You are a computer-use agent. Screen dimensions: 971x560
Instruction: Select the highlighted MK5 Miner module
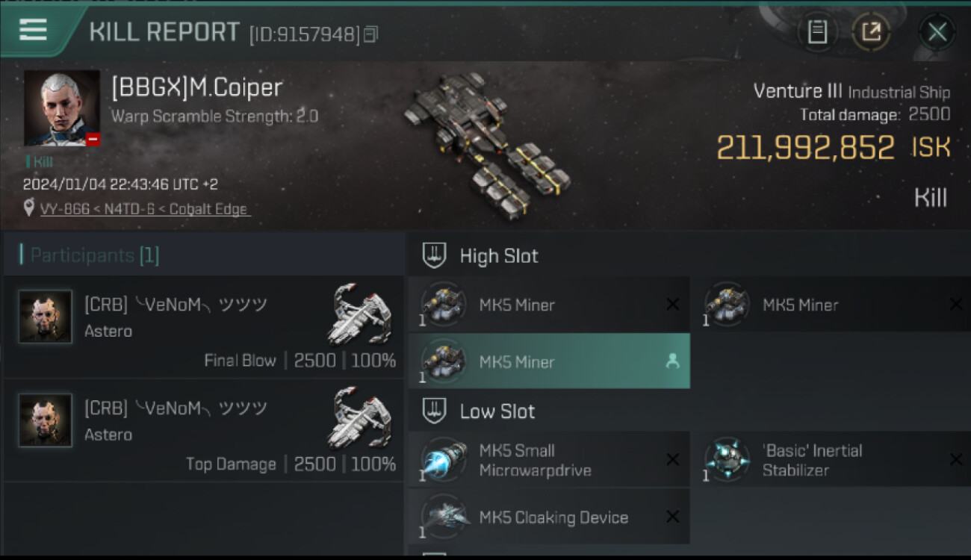coord(549,361)
